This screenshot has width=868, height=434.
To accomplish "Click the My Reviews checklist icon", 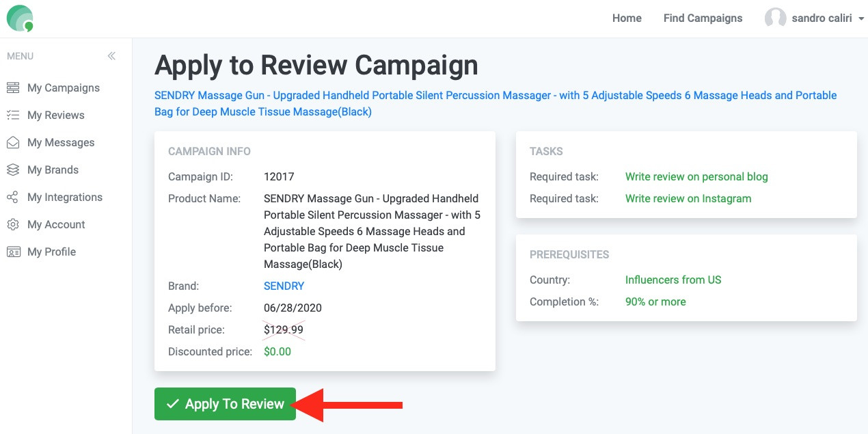I will (x=13, y=115).
